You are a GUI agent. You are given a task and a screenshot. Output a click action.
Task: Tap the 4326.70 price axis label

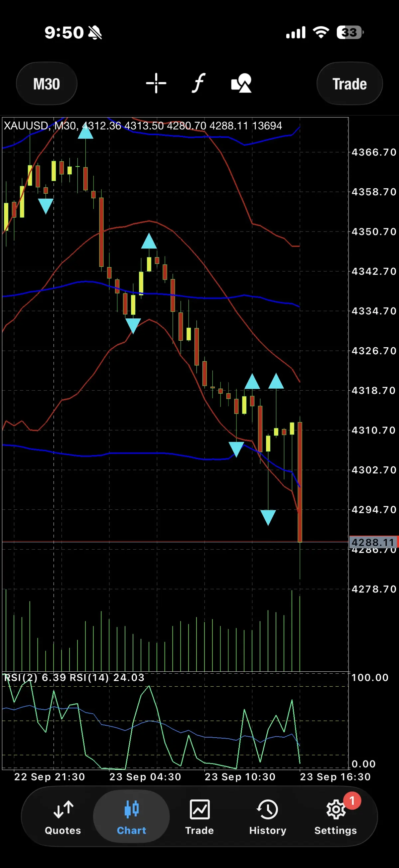(374, 351)
